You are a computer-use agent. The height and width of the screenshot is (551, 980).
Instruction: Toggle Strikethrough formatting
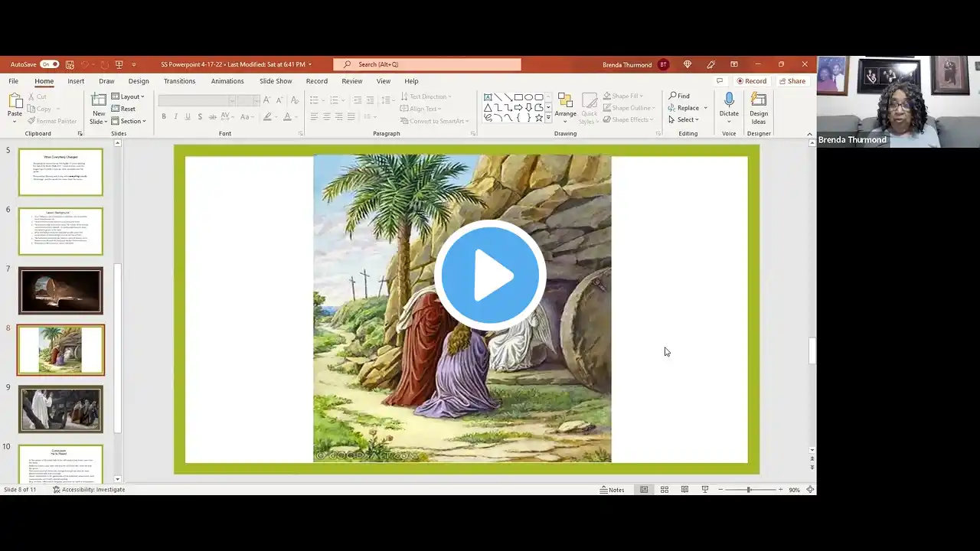[212, 117]
